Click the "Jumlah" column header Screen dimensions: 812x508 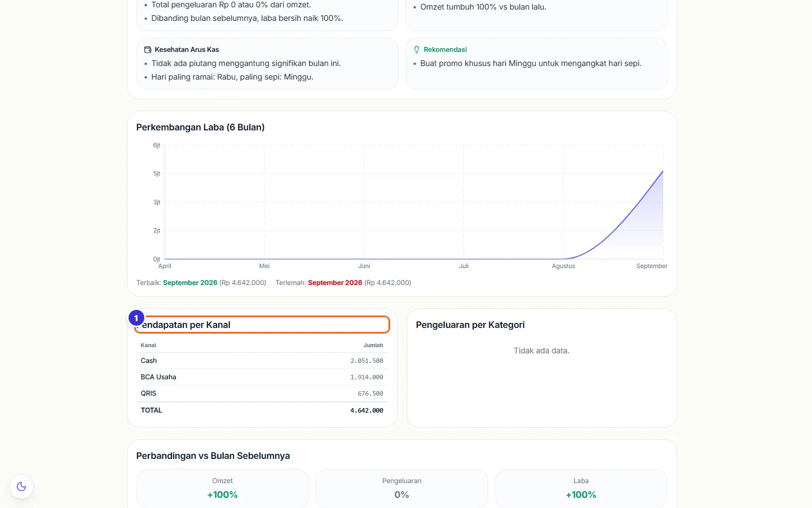point(373,345)
